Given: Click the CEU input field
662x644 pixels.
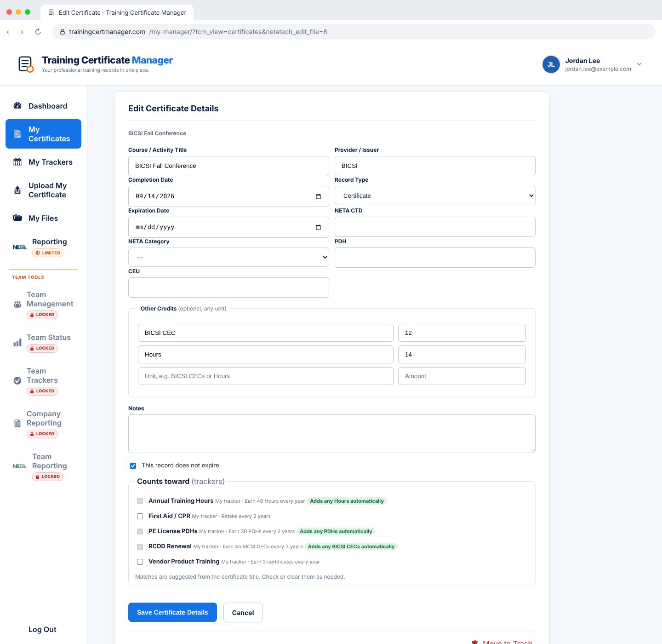Looking at the screenshot, I should 228,287.
